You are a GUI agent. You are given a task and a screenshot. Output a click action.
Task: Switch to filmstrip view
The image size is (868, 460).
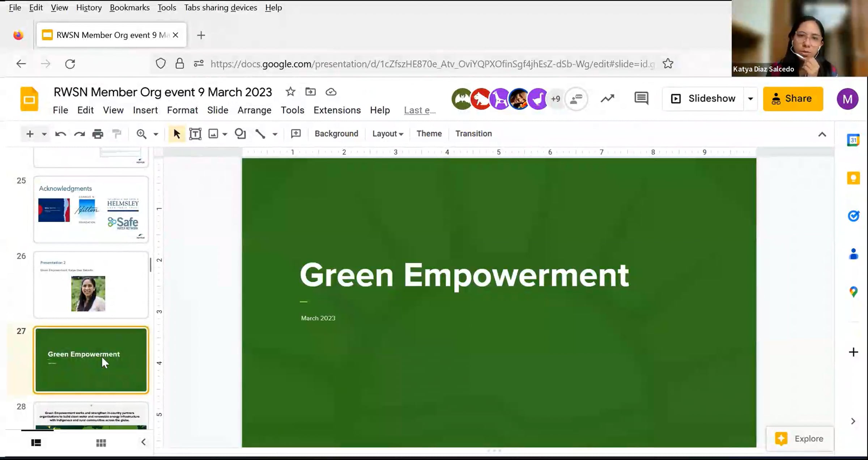[x=36, y=443]
